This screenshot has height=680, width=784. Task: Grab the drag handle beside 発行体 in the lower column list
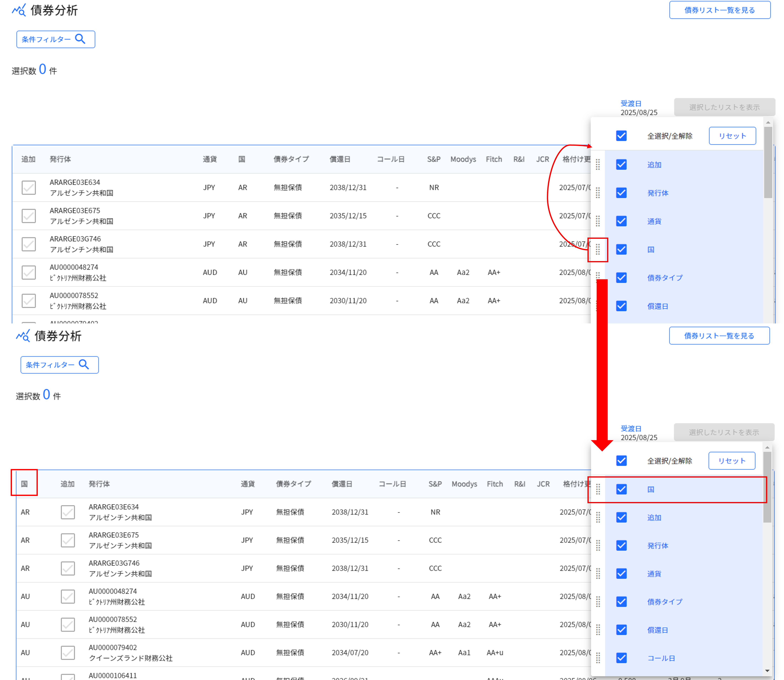[598, 546]
